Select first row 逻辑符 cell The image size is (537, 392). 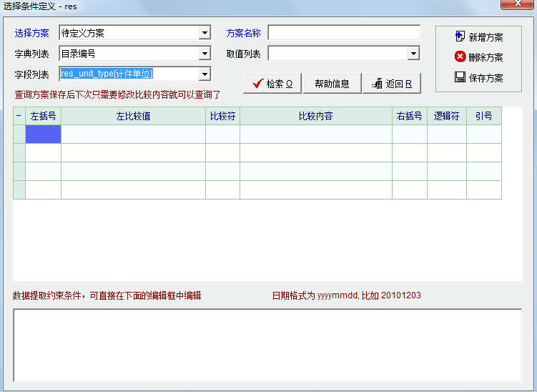[x=446, y=134]
